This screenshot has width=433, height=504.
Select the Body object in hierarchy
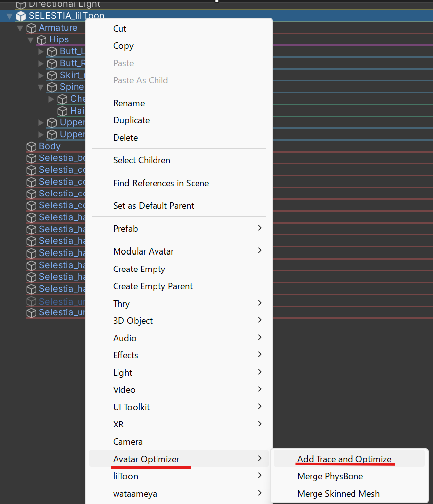50,146
